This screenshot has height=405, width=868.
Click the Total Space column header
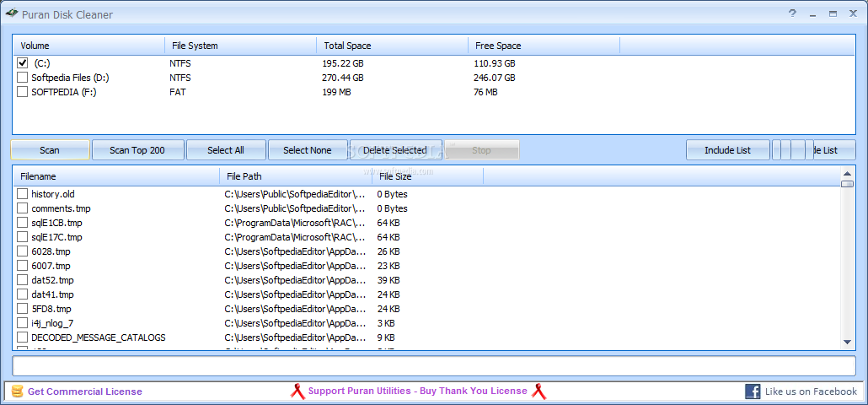click(392, 46)
